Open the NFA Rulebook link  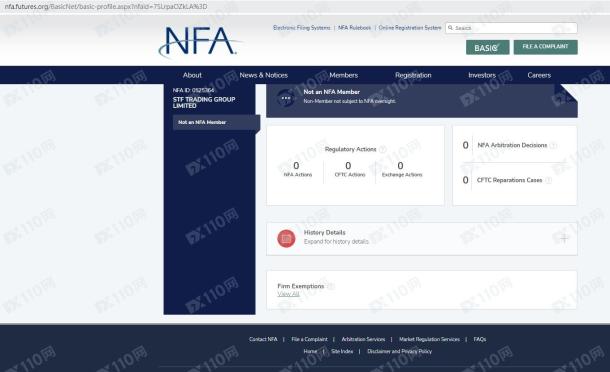[354, 28]
